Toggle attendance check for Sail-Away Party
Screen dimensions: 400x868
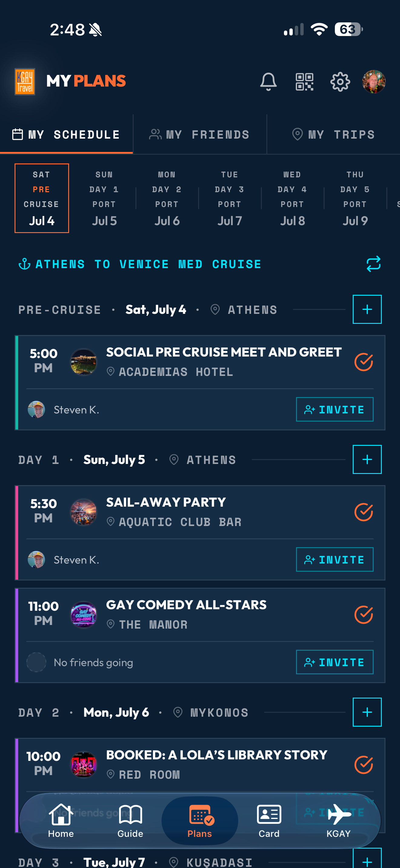tap(363, 512)
